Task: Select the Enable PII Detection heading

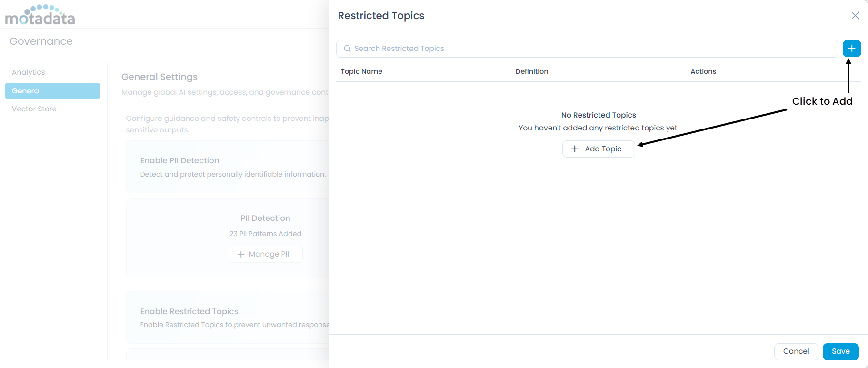Action: point(180,161)
